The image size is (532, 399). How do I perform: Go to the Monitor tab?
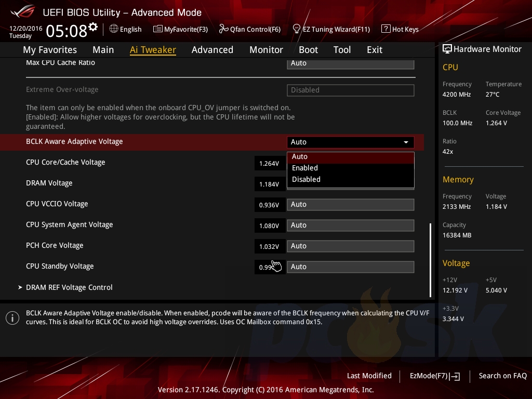(266, 50)
